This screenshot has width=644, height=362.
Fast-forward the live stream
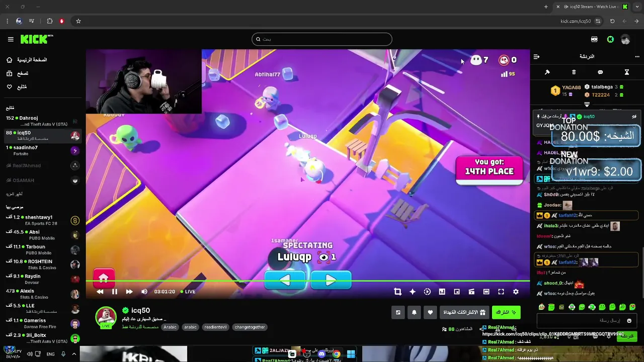tap(129, 292)
